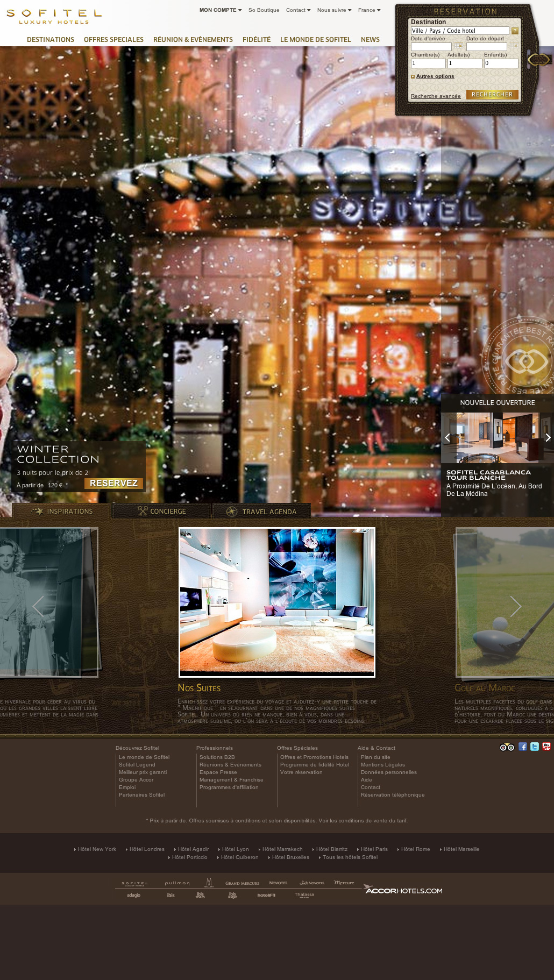The image size is (554, 980).
Task: Show next Nouvelle Ouverture hotel slide
Action: click(548, 438)
